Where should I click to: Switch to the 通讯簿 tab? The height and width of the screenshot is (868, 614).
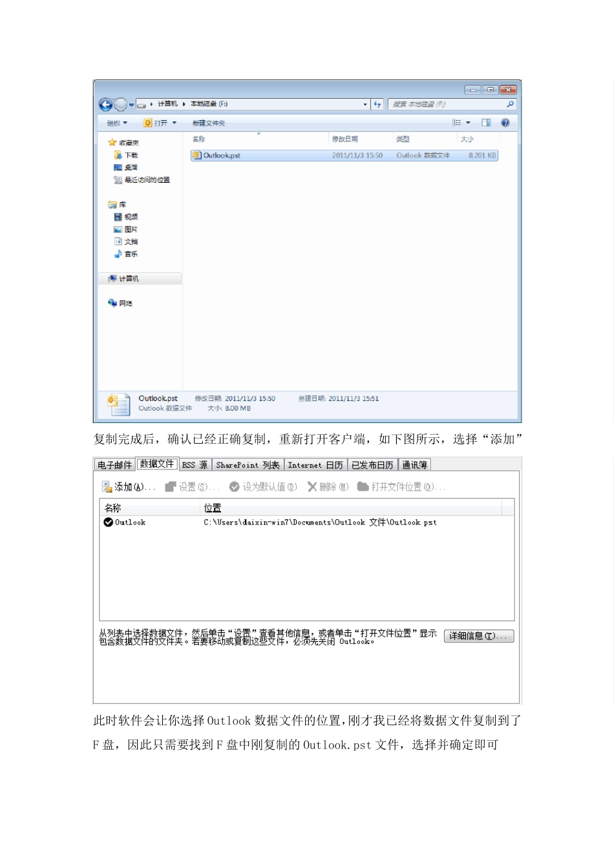click(x=414, y=465)
